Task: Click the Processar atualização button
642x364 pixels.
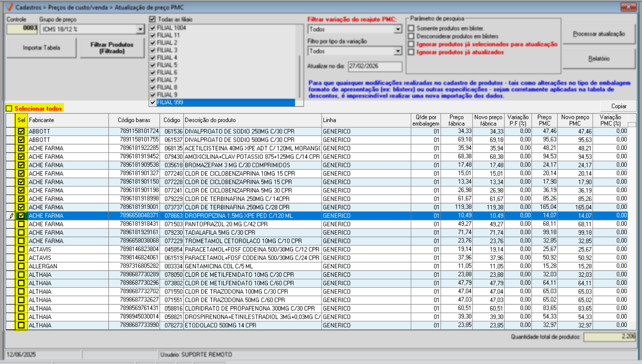Action: point(598,34)
